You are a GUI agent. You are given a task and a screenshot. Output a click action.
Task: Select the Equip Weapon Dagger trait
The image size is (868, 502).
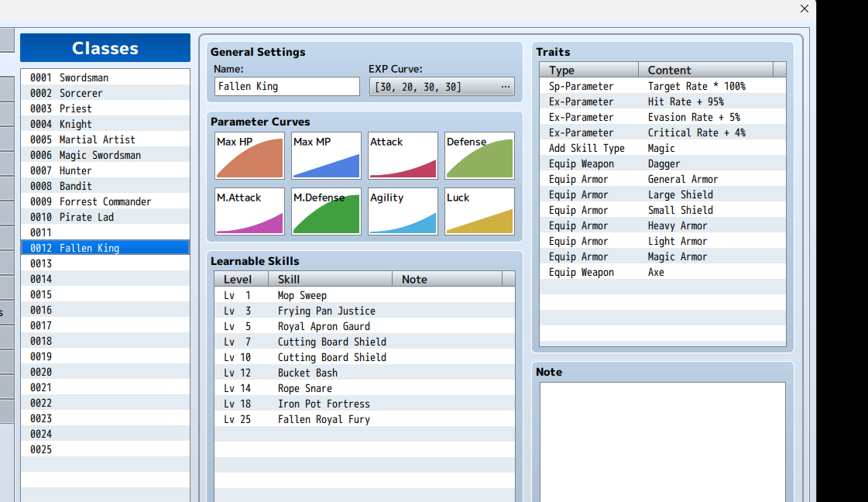click(x=663, y=164)
